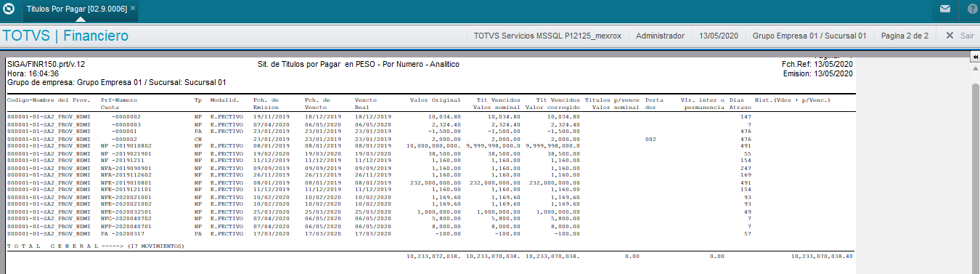The height and width of the screenshot is (274, 980).
Task: Select the SIGA/FINR150.prt/v.12 report header
Action: coord(46,64)
